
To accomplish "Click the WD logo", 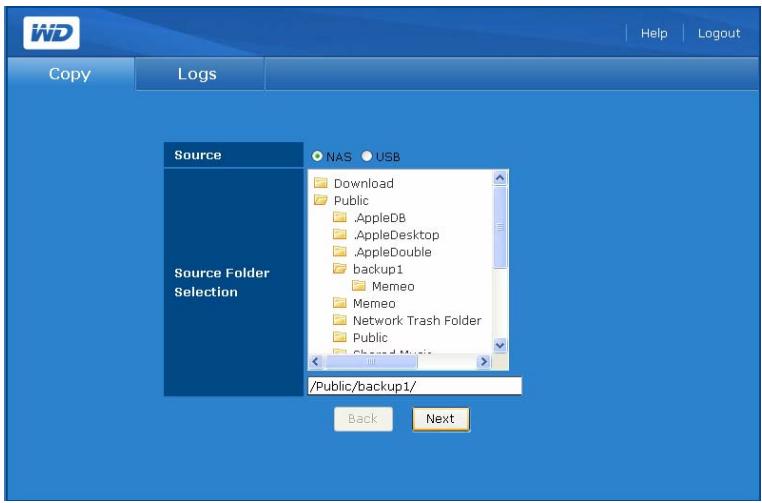I will pos(51,33).
